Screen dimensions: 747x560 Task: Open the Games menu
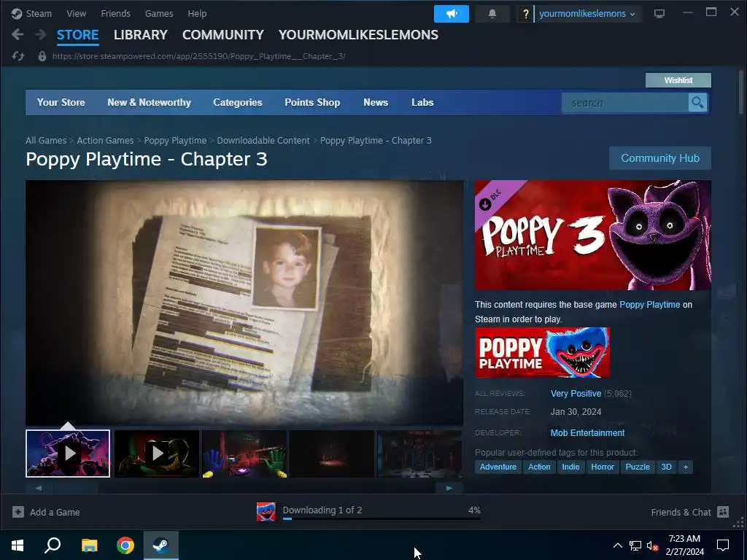[x=159, y=13]
